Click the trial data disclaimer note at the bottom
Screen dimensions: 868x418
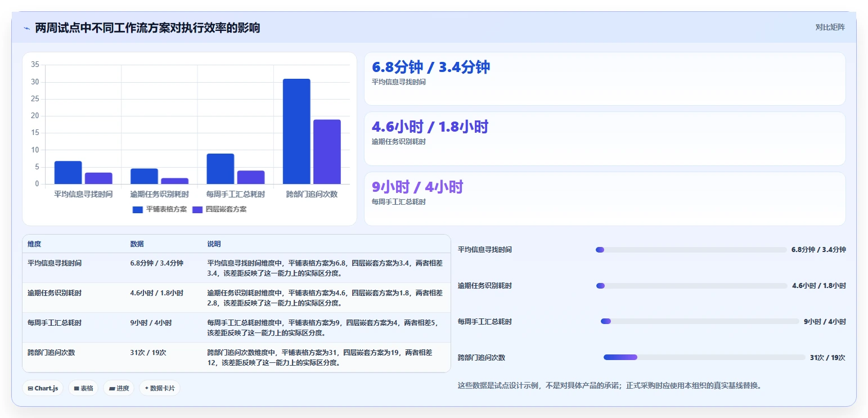click(609, 385)
